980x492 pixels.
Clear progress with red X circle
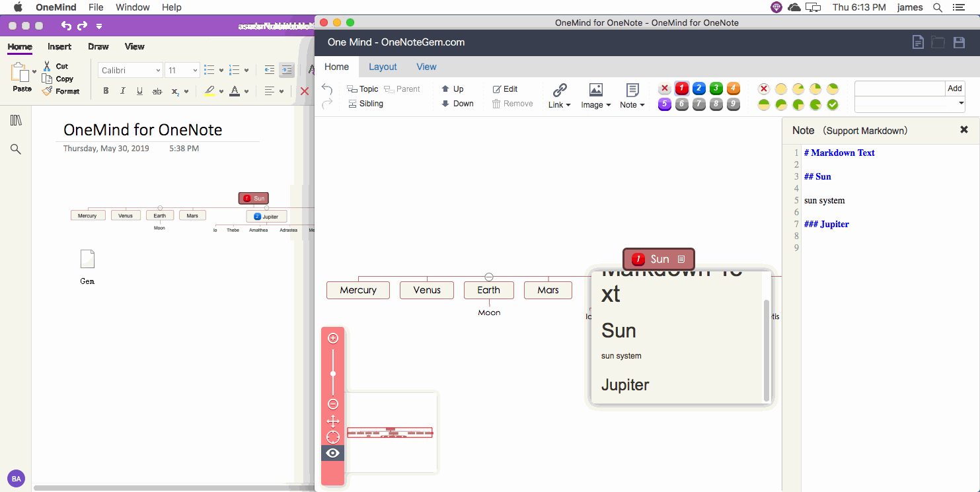764,89
